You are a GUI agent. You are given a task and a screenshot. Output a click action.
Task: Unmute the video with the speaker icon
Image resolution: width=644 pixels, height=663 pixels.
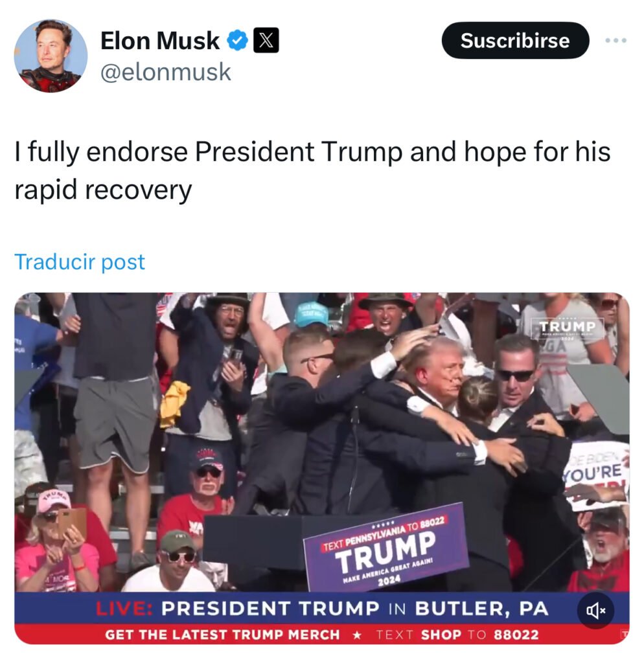[x=596, y=610]
